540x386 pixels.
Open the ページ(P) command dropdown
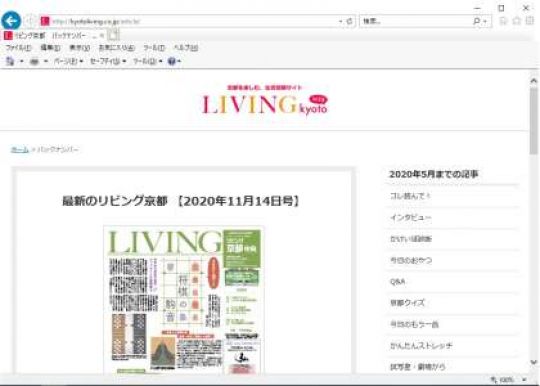(68, 61)
